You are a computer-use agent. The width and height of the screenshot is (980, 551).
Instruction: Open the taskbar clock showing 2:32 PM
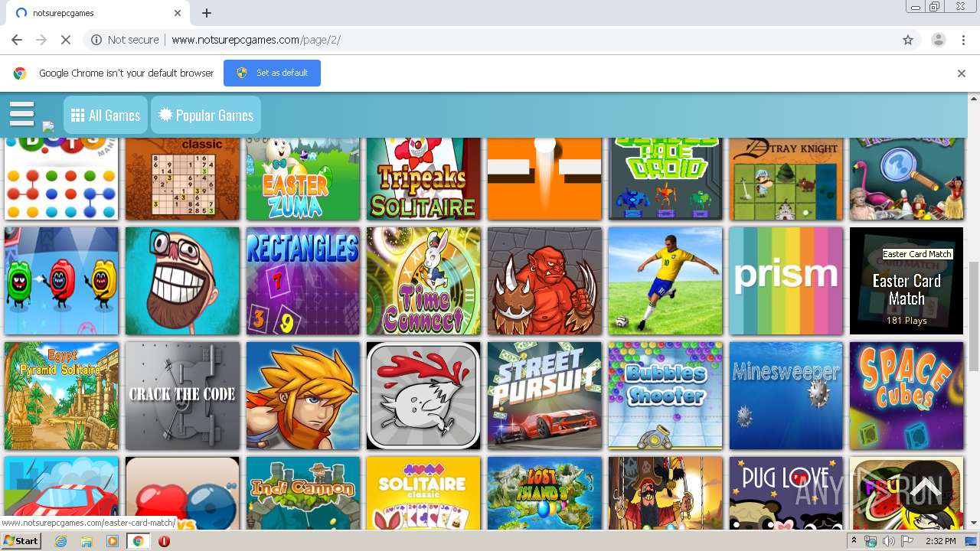click(x=940, y=541)
